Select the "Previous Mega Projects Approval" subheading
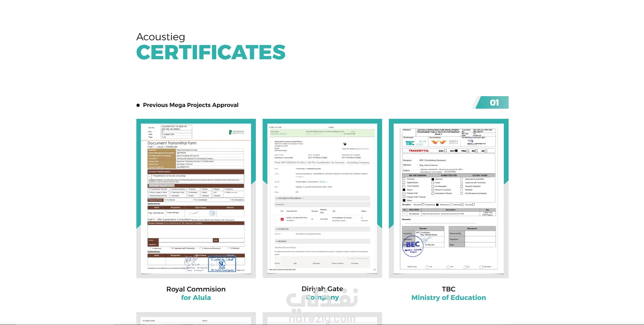Screen dimensions: 644x325 tap(191, 105)
